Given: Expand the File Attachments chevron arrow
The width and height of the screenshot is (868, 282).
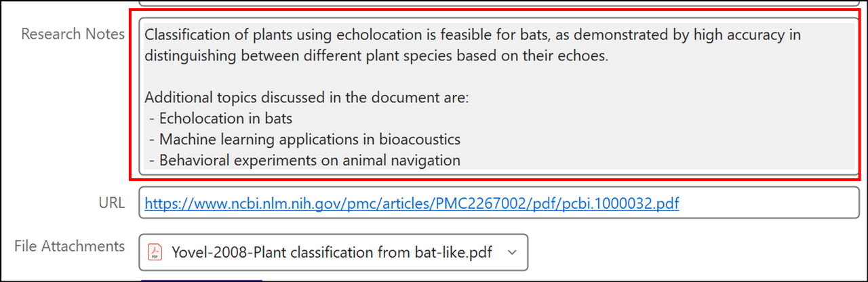Looking at the screenshot, I should [x=512, y=252].
